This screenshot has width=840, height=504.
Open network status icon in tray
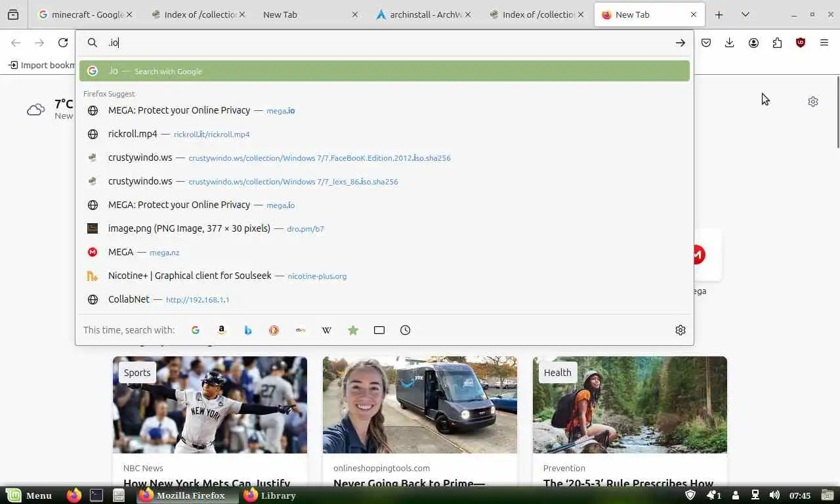755,495
